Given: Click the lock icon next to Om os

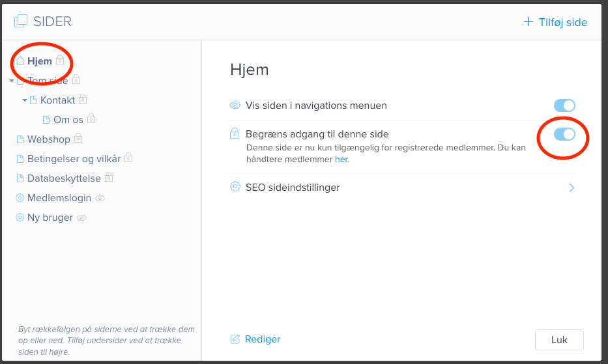Looking at the screenshot, I should 91,119.
